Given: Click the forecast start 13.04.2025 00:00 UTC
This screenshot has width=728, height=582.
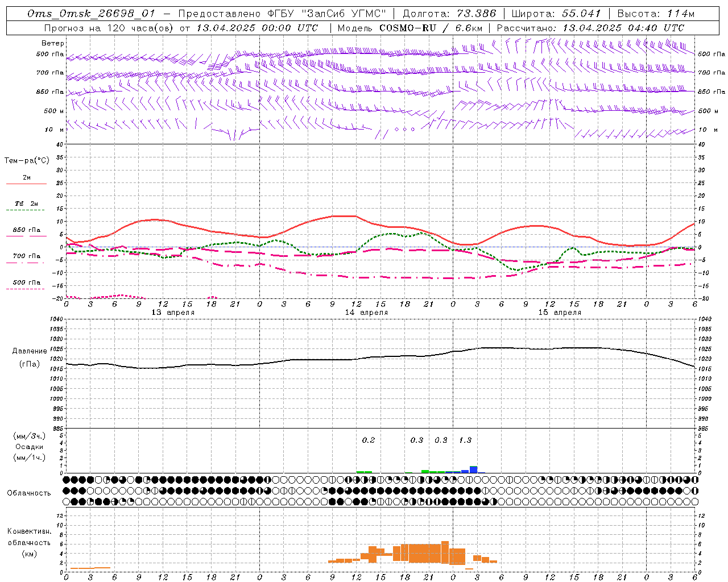Looking at the screenshot, I should tap(257, 28).
